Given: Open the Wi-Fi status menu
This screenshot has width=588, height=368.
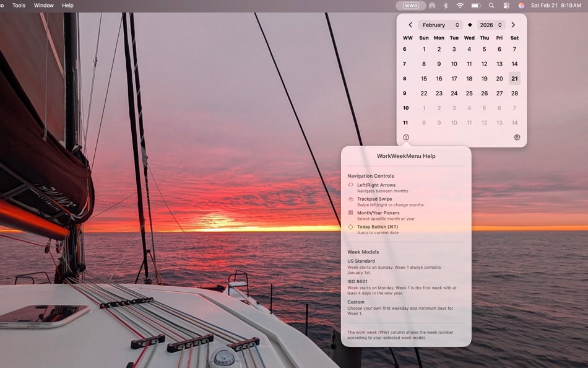Looking at the screenshot, I should point(460,5).
